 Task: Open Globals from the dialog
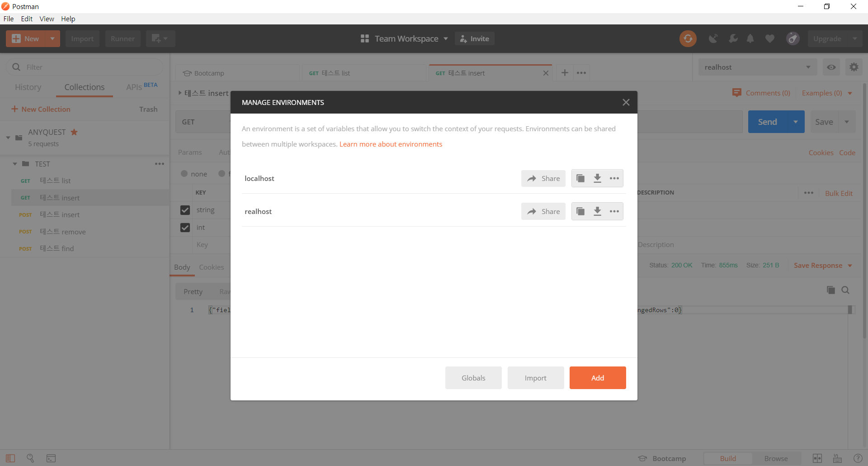473,378
